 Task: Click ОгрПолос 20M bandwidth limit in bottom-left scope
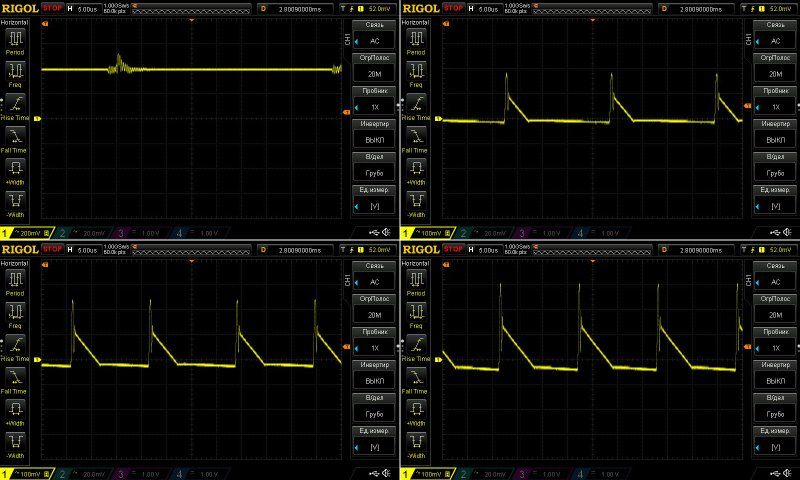374,308
